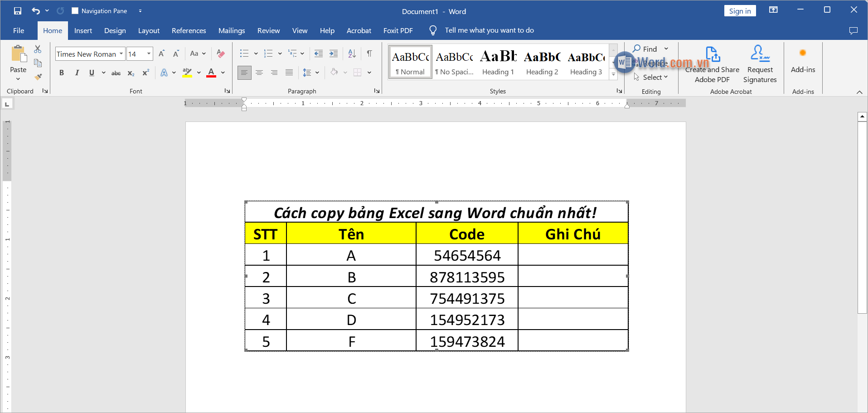Toggle Align Left on the paragraph
868x413 pixels.
point(244,73)
